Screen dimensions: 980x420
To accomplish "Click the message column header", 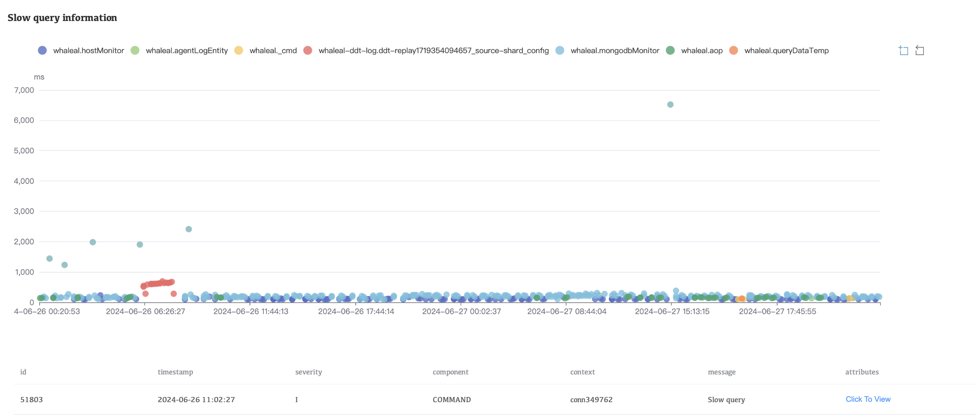I will [721, 372].
